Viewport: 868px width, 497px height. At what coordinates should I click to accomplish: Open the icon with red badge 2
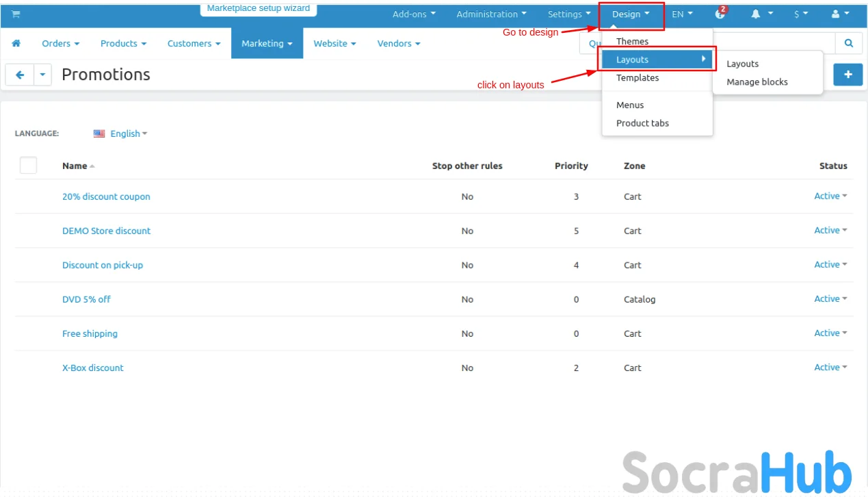[720, 14]
